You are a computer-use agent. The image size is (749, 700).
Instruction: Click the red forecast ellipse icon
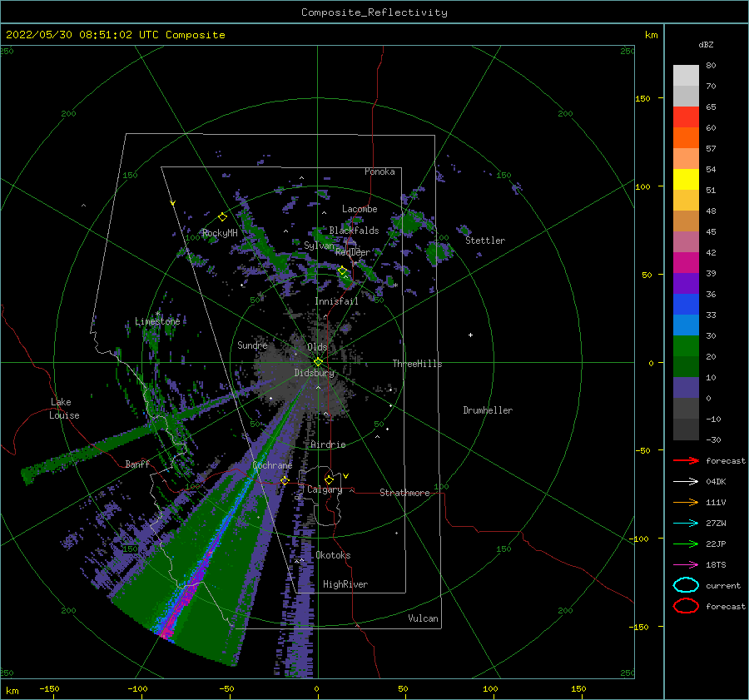click(686, 606)
